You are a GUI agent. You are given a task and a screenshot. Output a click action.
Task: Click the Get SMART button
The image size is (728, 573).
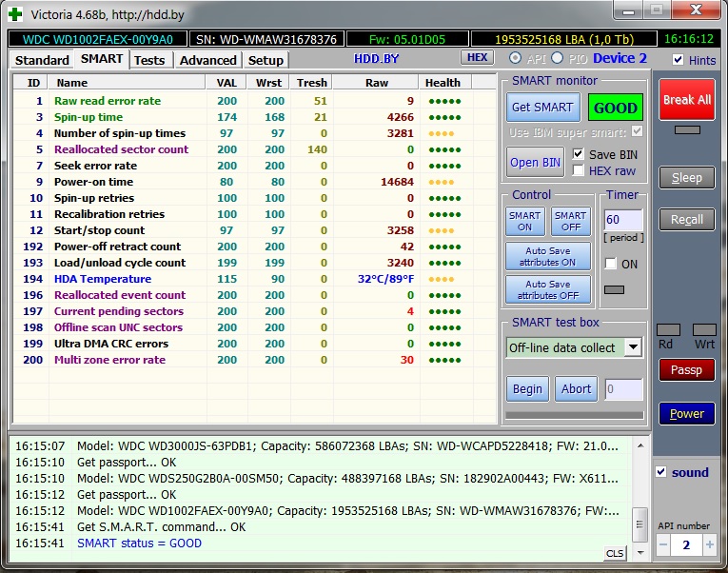point(542,108)
